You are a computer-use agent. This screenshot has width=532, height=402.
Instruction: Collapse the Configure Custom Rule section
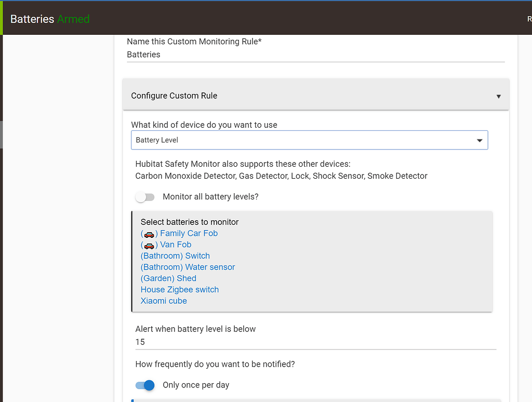coord(498,96)
